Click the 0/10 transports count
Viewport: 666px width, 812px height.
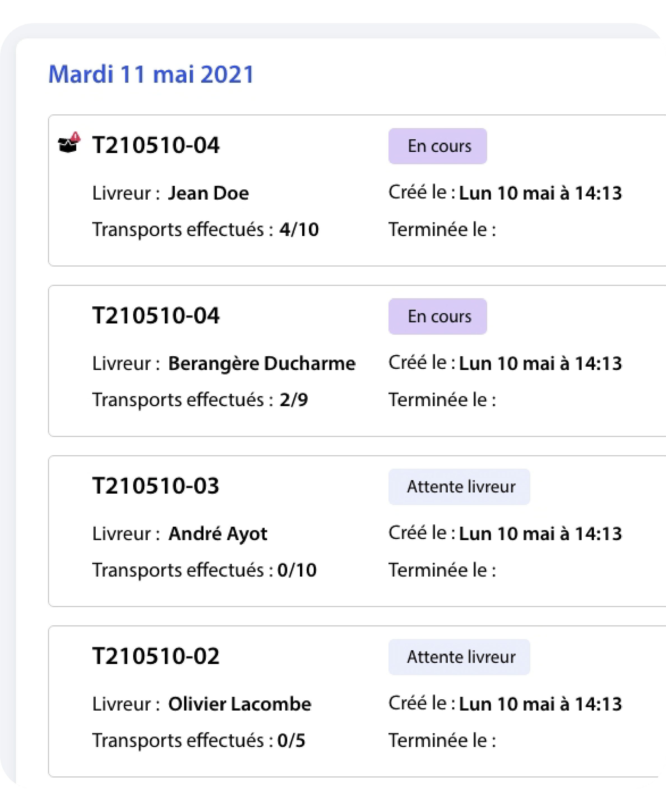[x=297, y=570]
